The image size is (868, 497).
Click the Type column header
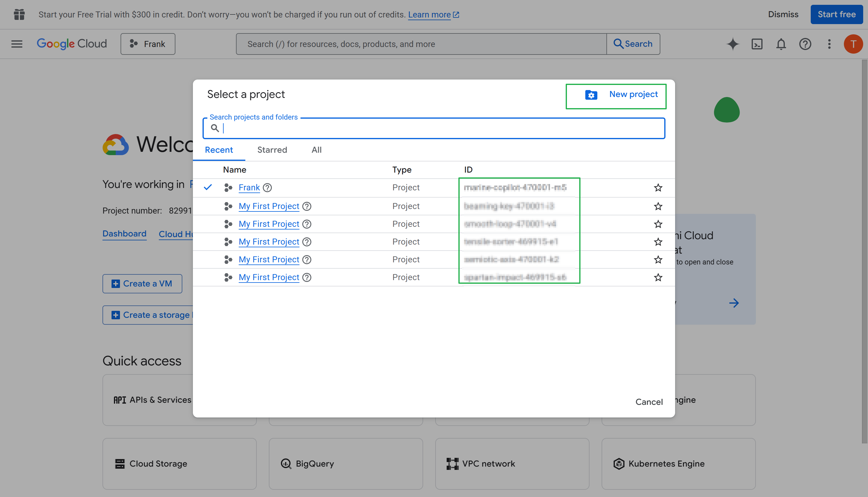click(x=401, y=170)
